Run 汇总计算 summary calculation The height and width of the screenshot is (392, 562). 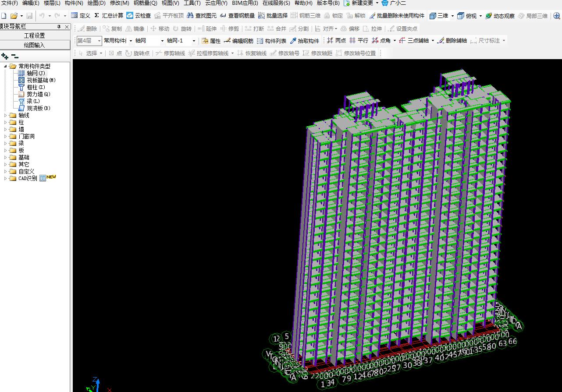coord(109,15)
